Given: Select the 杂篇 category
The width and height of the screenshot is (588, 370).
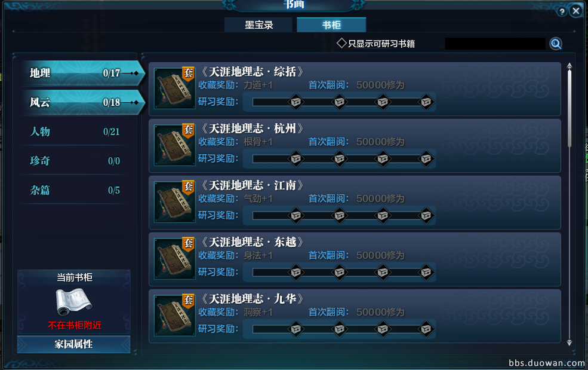Looking at the screenshot, I should tap(75, 190).
